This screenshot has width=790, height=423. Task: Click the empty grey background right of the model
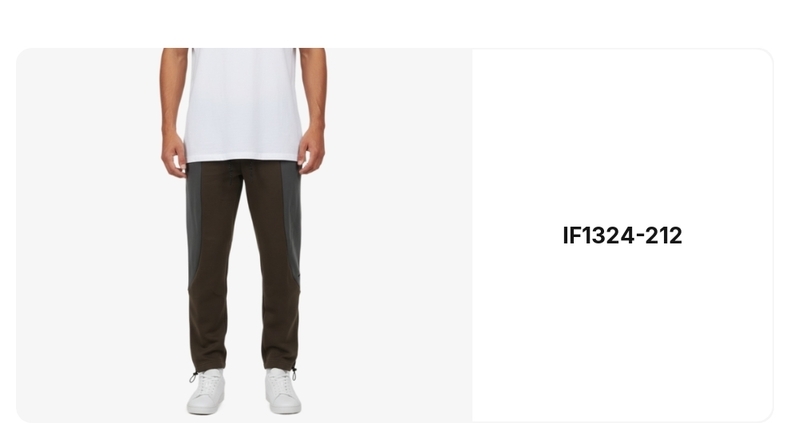pyautogui.click(x=399, y=235)
